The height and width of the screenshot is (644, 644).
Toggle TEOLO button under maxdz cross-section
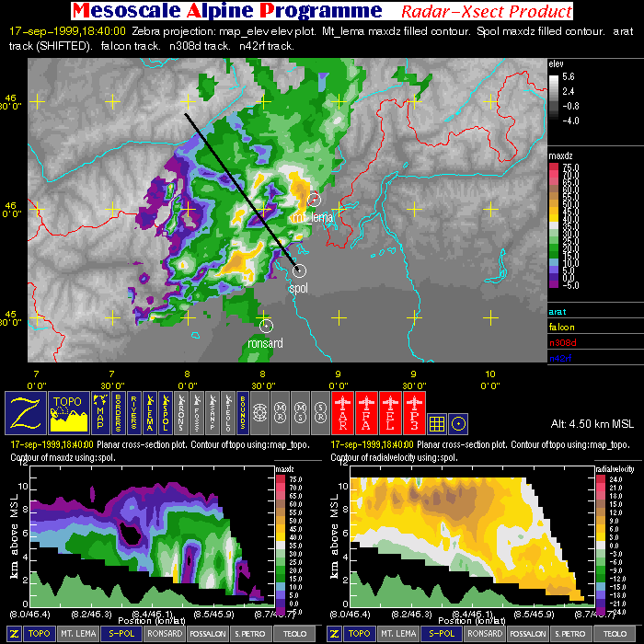pos(294,633)
